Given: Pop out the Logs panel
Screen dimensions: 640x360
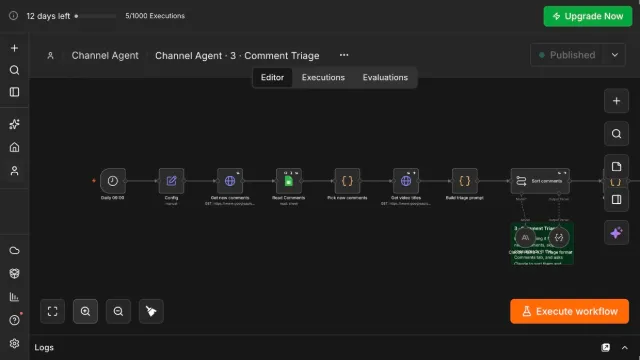Looking at the screenshot, I should coord(606,347).
